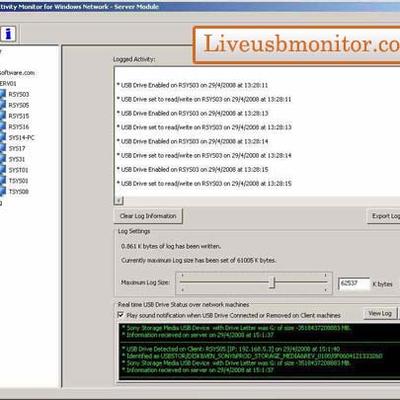Select the SYS14-PC computer icon
400x400 pixels.
[3, 137]
